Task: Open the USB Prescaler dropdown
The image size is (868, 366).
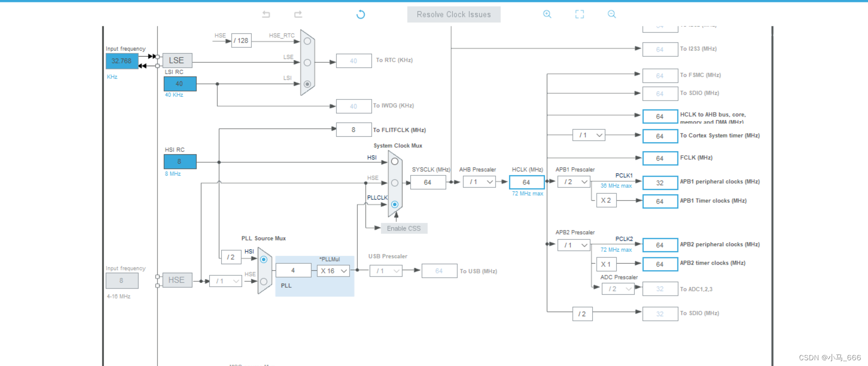Action: click(x=386, y=271)
